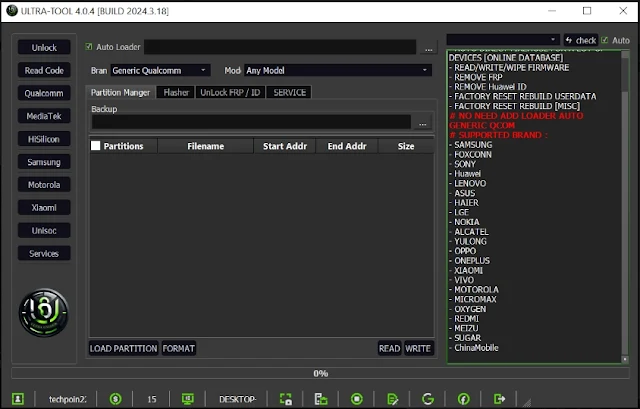Click the techpoin2 username in status bar
The image size is (640, 409).
click(67, 399)
